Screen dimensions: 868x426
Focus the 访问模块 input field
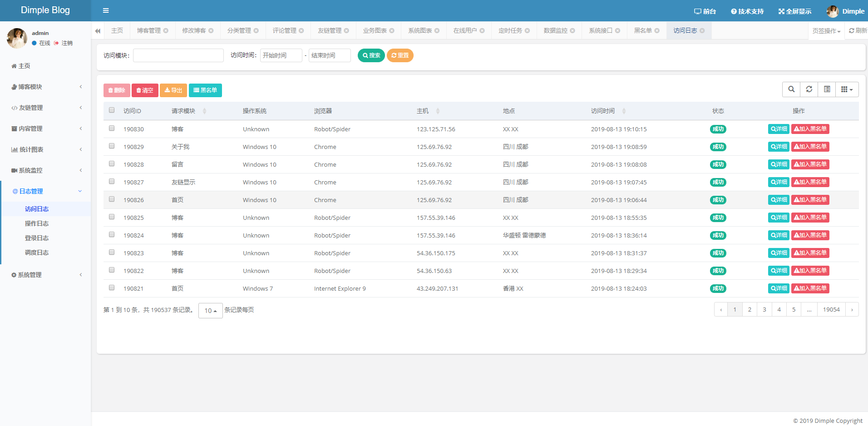click(178, 55)
